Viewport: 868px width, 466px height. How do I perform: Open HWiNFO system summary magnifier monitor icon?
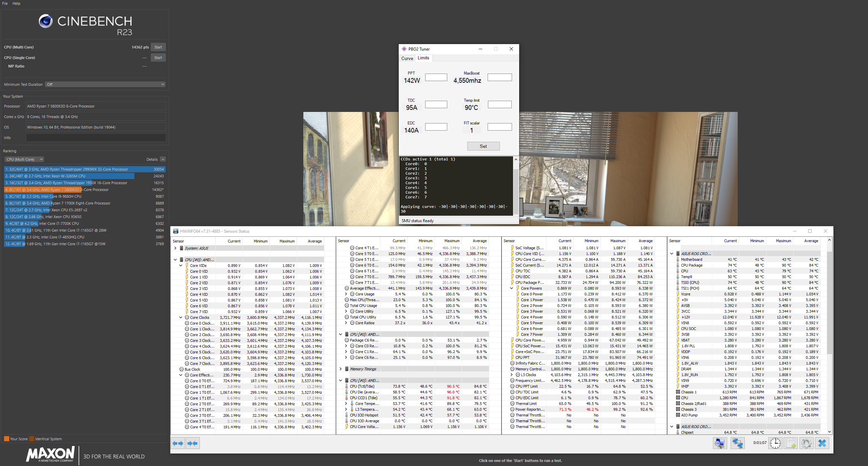pyautogui.click(x=720, y=443)
